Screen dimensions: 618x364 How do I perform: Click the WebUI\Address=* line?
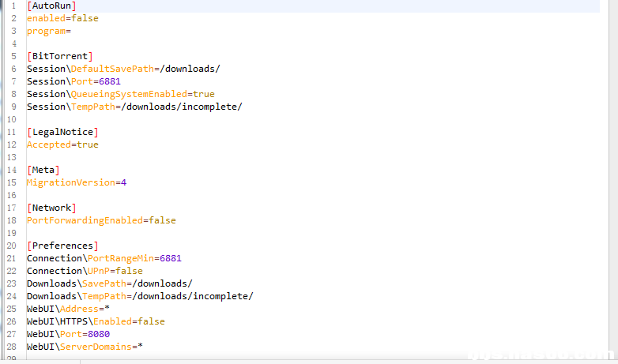coord(68,309)
